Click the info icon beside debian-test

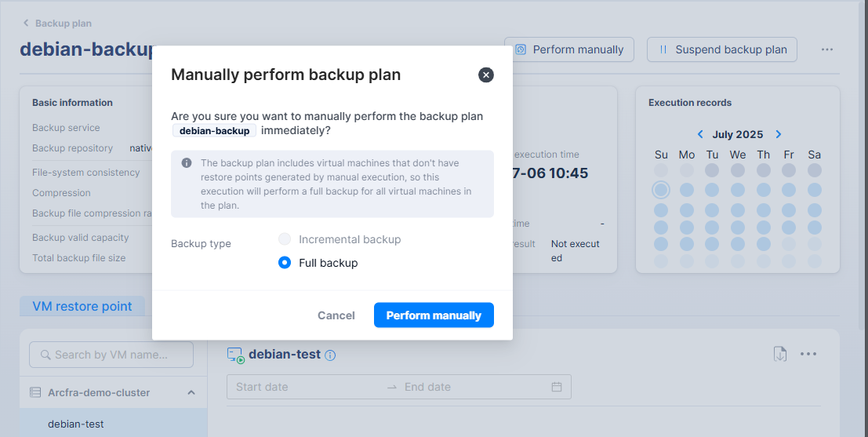click(330, 355)
